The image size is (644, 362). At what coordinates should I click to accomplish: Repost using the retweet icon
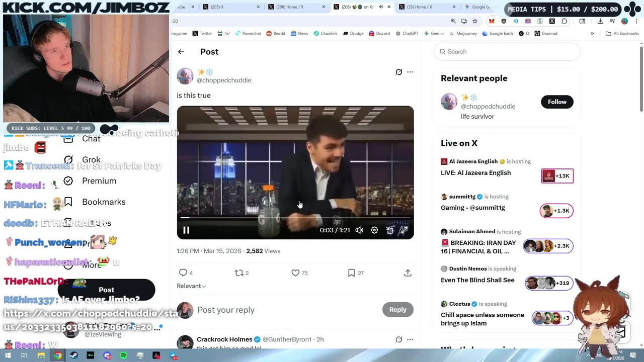[239, 273]
